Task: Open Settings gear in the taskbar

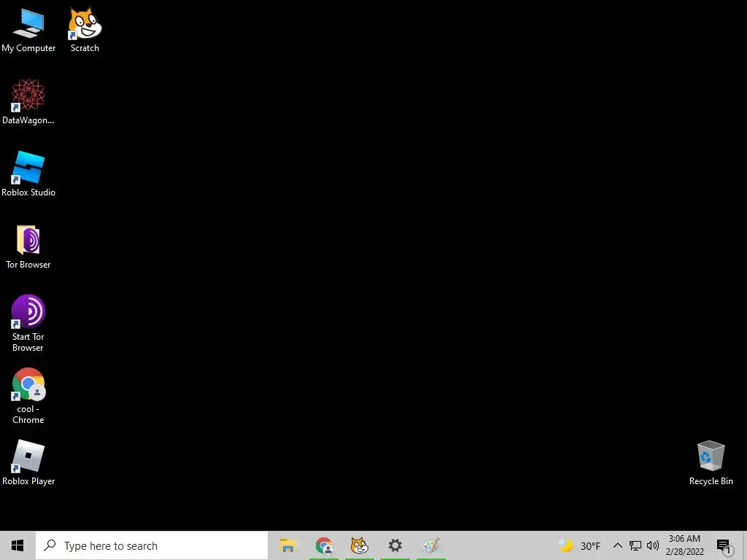Action: (x=395, y=545)
